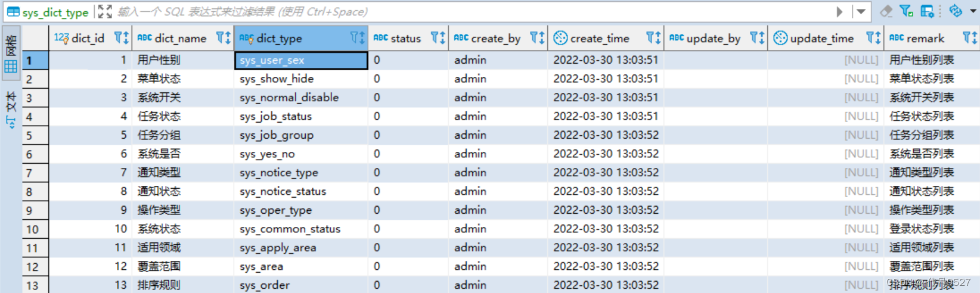980x293 pixels.
Task: Open refresh options dropdown arrow
Action: [x=973, y=11]
